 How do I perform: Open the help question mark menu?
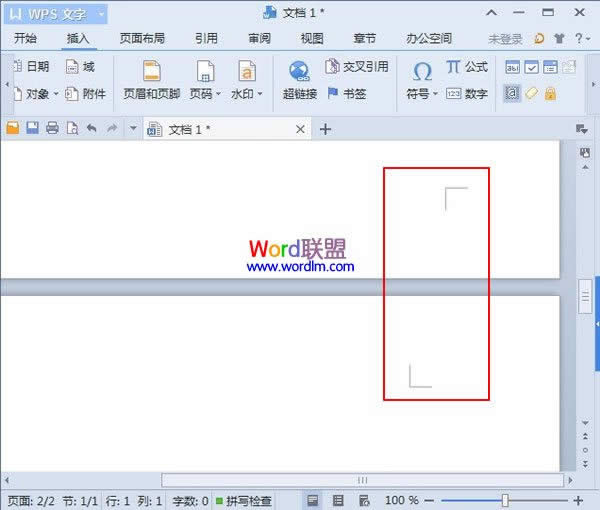click(582, 38)
